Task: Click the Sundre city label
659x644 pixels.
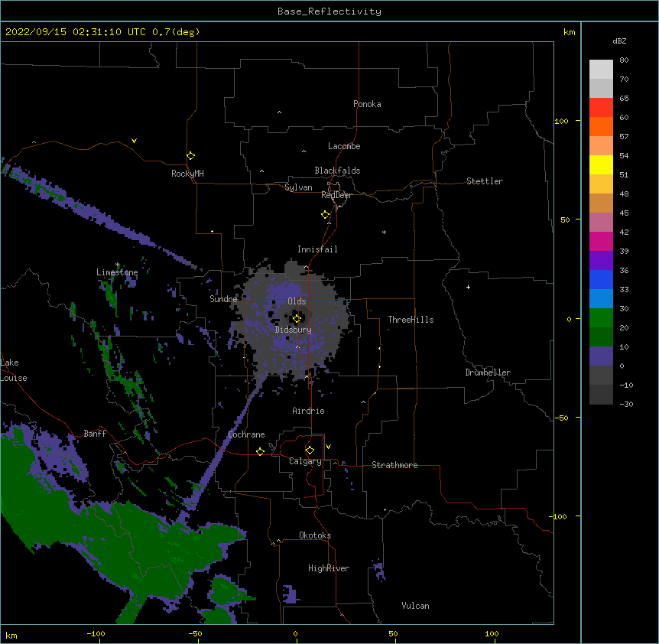Action: coord(223,299)
